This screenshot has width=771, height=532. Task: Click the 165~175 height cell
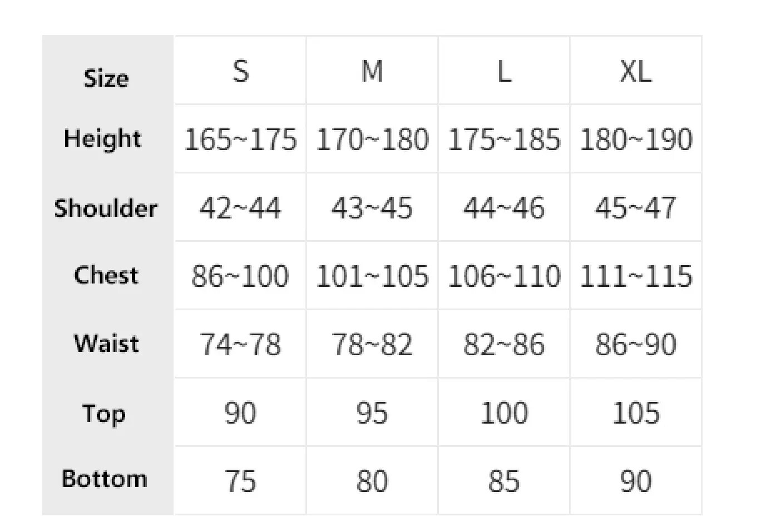[240, 140]
